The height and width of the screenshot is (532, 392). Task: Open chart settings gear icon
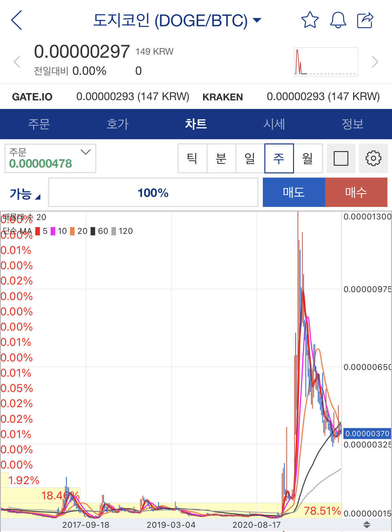pyautogui.click(x=373, y=159)
